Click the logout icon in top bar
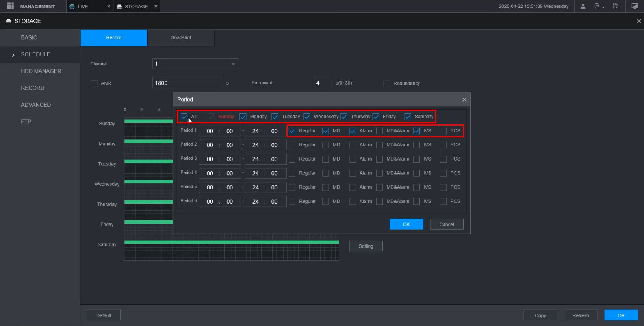644x326 pixels. click(x=597, y=6)
